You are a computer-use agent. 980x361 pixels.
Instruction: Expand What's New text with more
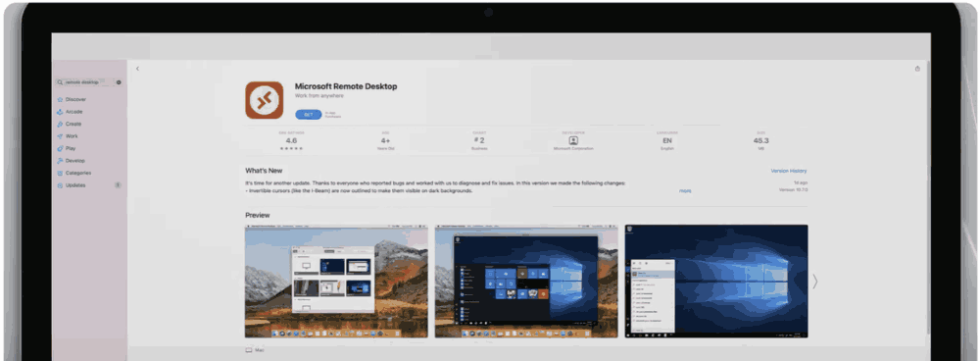click(685, 191)
